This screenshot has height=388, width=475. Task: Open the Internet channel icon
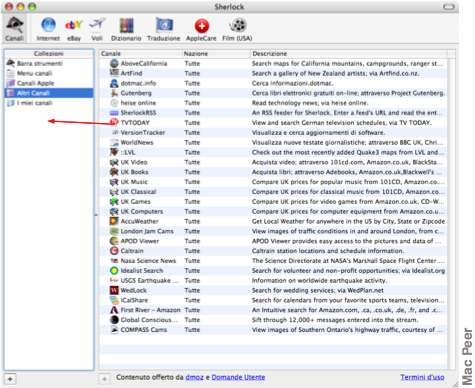48,28
